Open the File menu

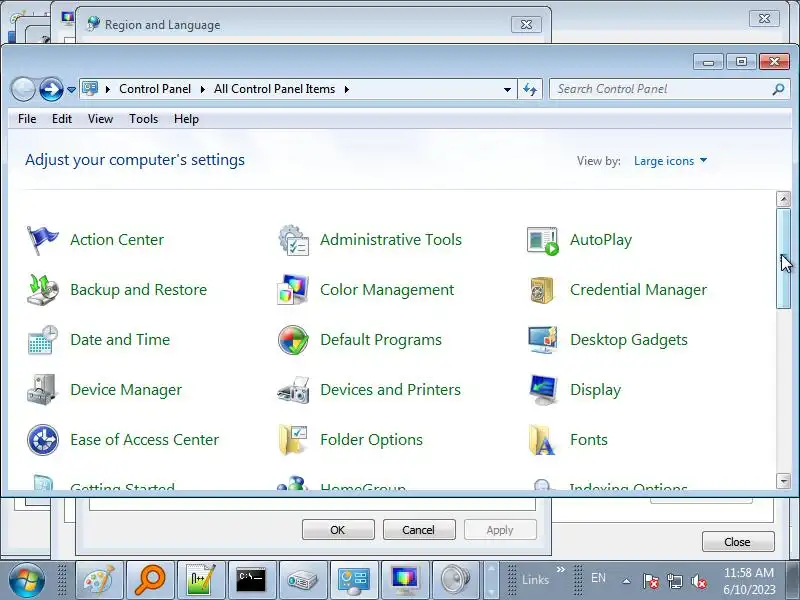[27, 119]
